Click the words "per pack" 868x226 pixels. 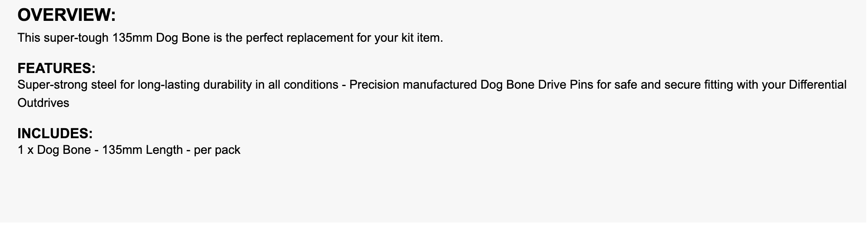point(217,150)
